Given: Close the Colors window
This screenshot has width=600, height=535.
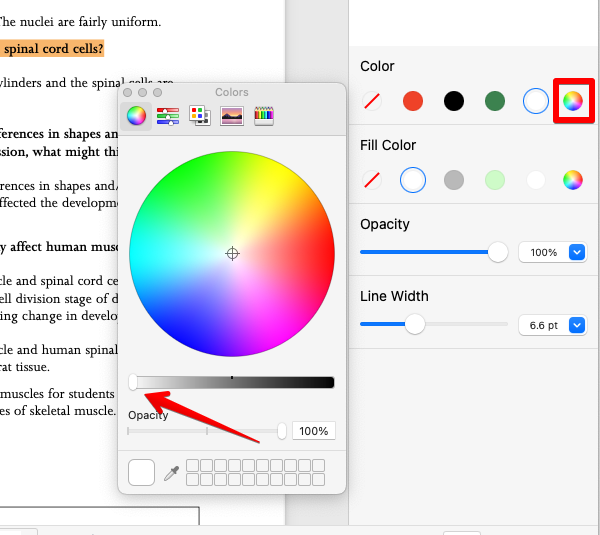Looking at the screenshot, I should pos(128,93).
